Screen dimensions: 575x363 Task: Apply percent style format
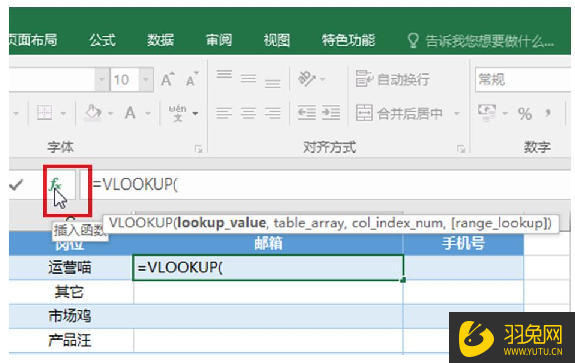[x=525, y=114]
